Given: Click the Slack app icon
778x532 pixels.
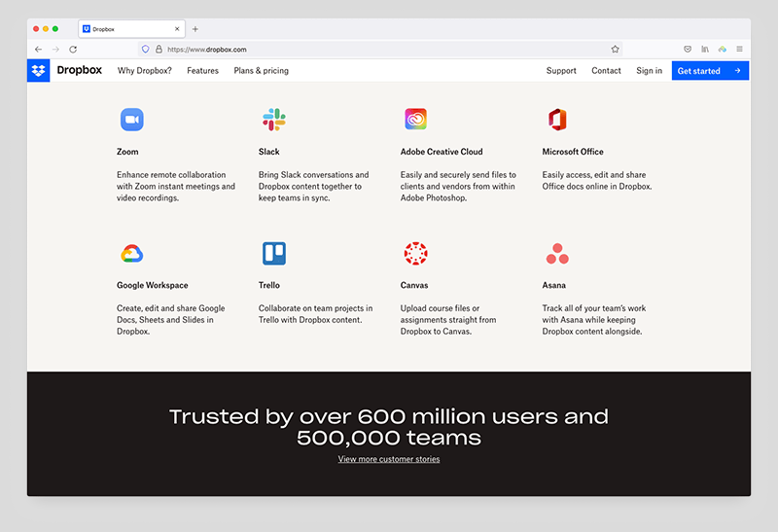Looking at the screenshot, I should coord(274,120).
